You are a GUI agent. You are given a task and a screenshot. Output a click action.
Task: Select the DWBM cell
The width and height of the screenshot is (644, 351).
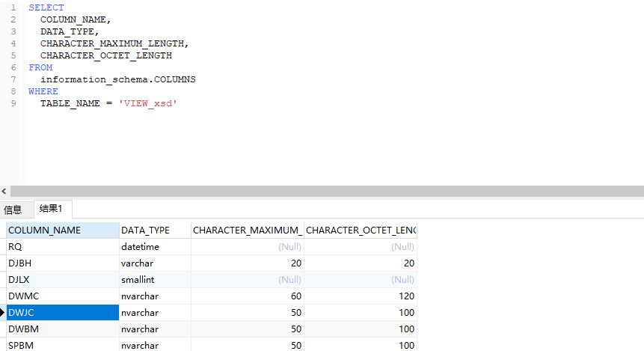(63, 329)
